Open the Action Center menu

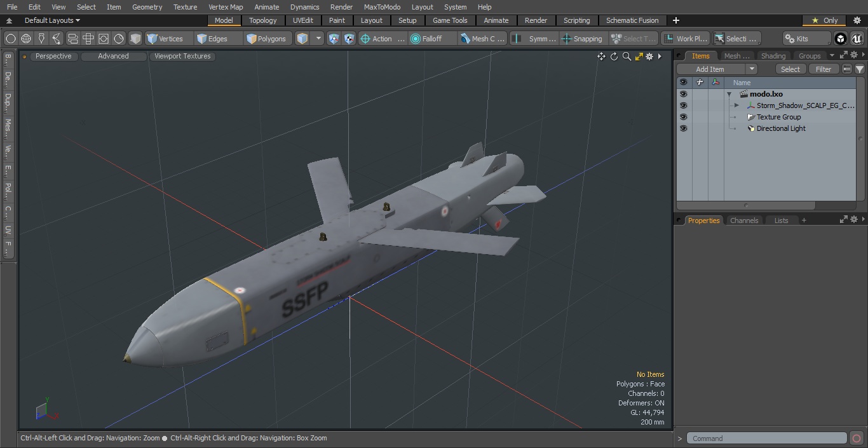[383, 39]
